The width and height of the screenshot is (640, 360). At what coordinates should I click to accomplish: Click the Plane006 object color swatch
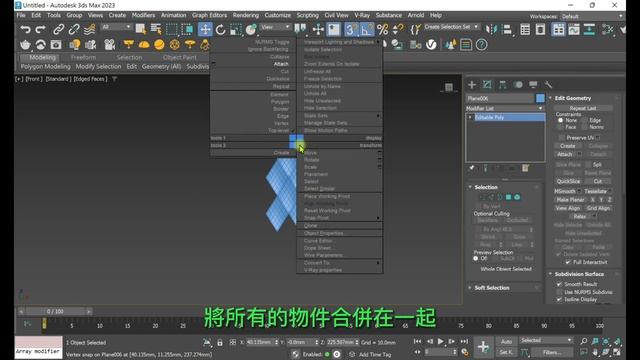pyautogui.click(x=540, y=98)
